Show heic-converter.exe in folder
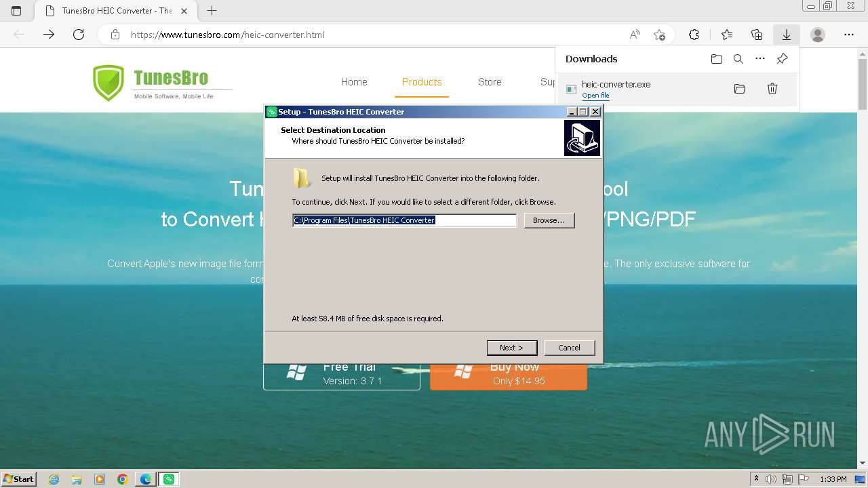868x488 pixels. (740, 89)
